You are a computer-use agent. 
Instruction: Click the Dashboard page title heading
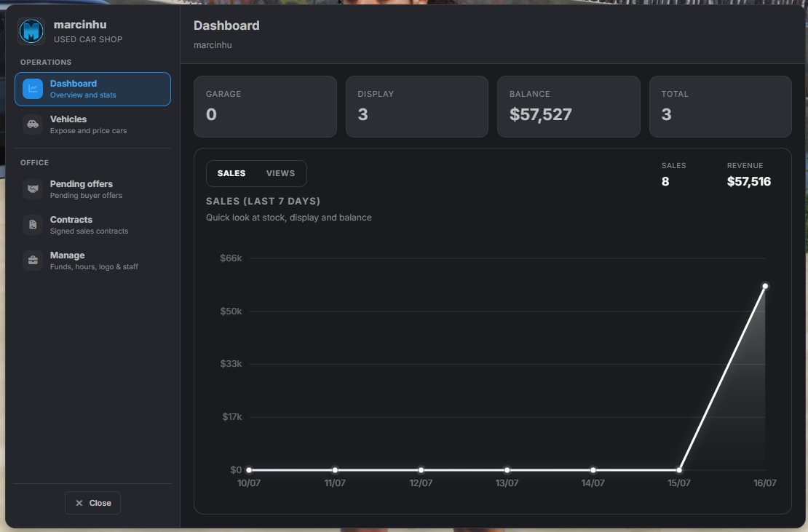point(226,25)
